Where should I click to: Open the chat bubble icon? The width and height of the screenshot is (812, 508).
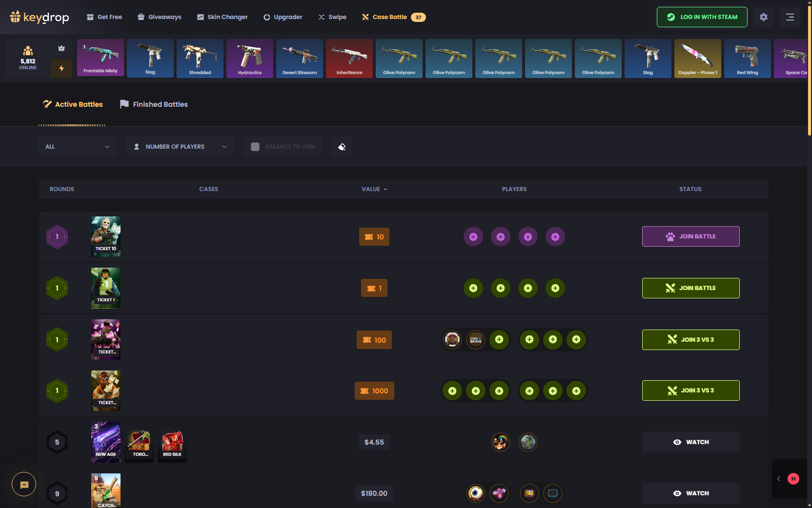(x=24, y=484)
